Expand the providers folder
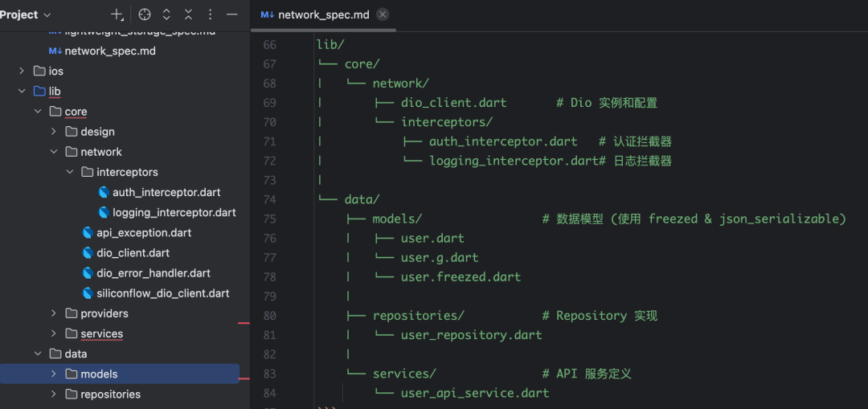The image size is (868, 409). 54,314
